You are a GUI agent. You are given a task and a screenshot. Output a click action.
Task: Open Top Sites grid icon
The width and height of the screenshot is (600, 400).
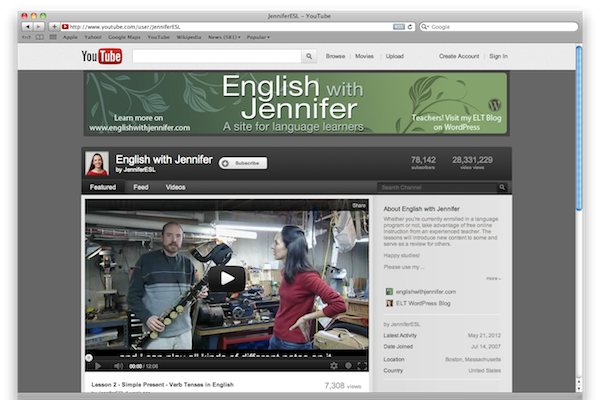click(x=53, y=37)
